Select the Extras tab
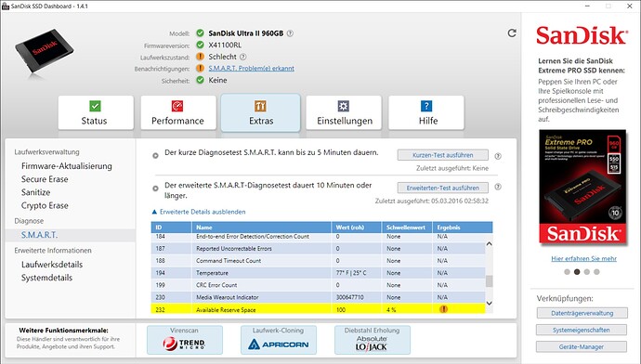The height and width of the screenshot is (364, 641). point(261,112)
